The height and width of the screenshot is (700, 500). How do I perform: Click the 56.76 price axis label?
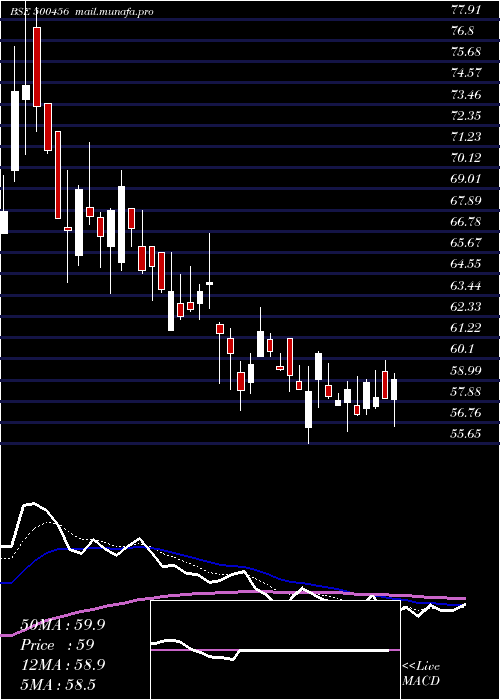click(x=466, y=412)
